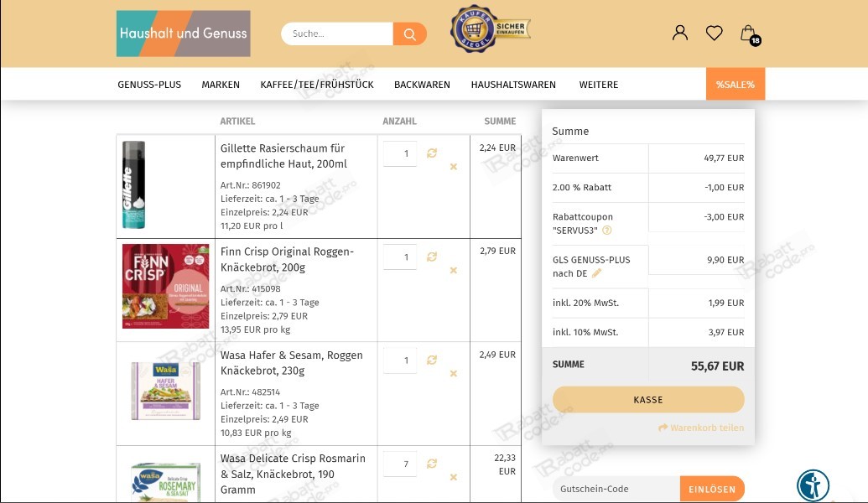This screenshot has width=868, height=503.
Task: Open the shopping bag cart icon
Action: [750, 34]
